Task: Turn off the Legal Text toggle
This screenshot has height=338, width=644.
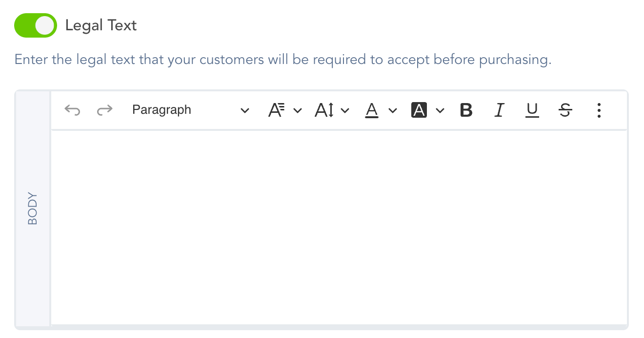Action: tap(36, 25)
